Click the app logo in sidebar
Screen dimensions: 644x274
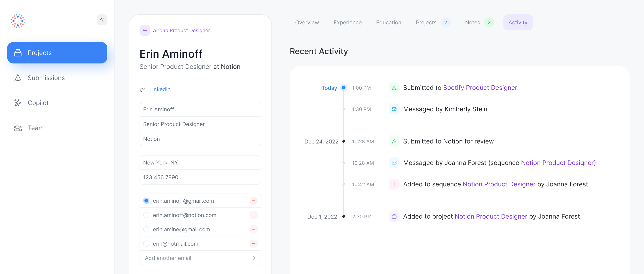(x=18, y=21)
